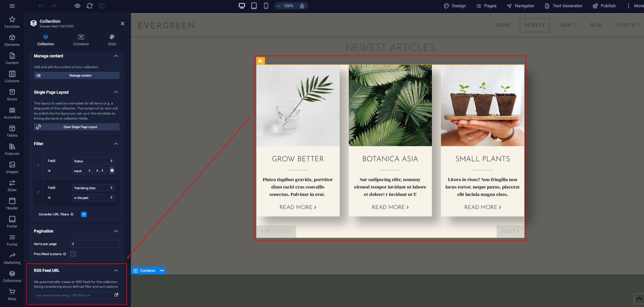Open the Design menu
The image size is (644, 307).
455,6
